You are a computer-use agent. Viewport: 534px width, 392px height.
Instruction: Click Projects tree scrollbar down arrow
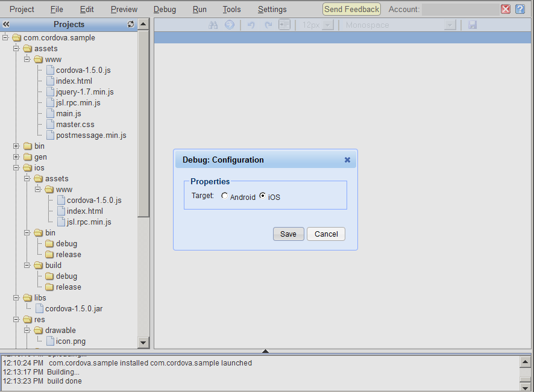[x=143, y=343]
